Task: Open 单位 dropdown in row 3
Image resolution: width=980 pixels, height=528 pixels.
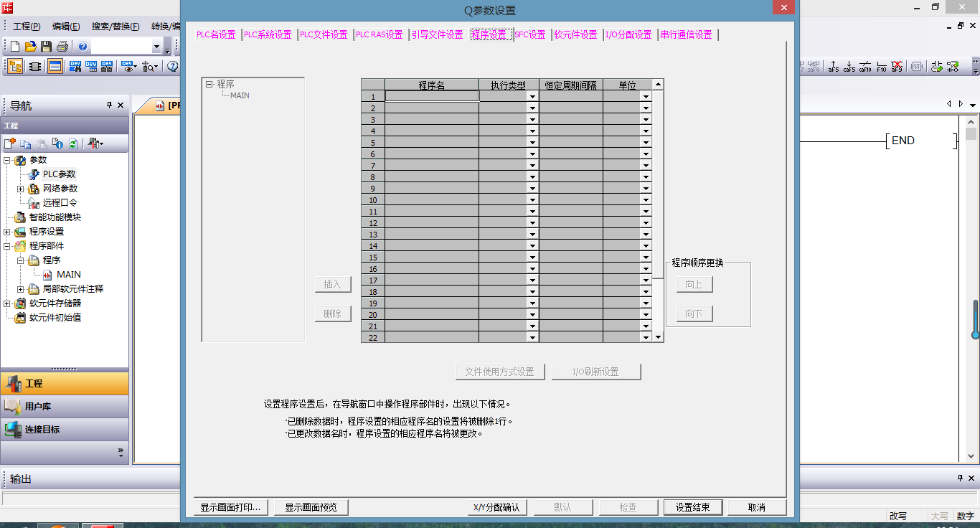Action: (646, 119)
